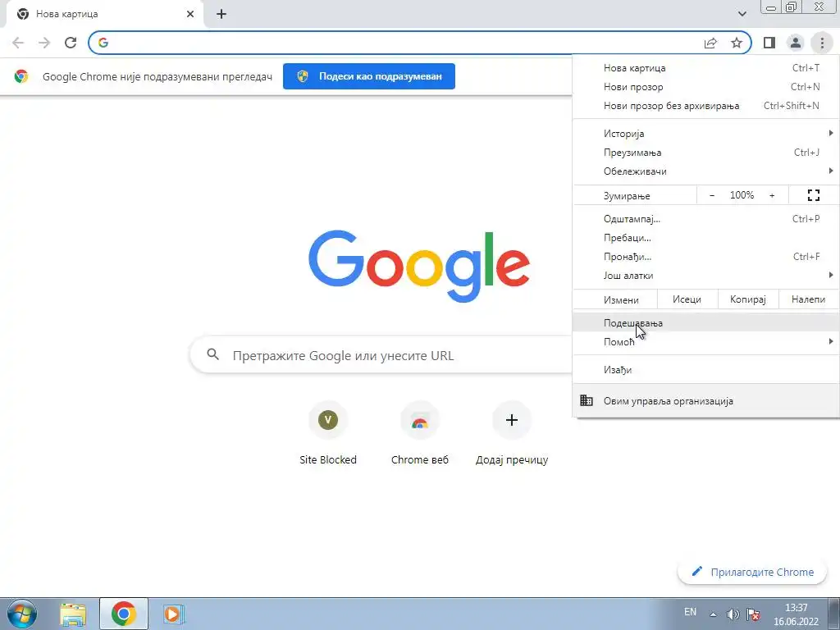Choose Пребаци... from the menu
840x630 pixels.
tap(706, 238)
